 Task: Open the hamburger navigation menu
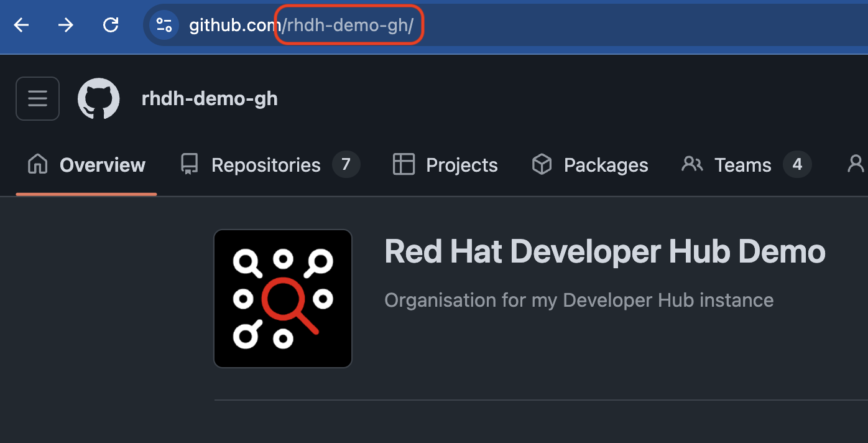pyautogui.click(x=37, y=98)
